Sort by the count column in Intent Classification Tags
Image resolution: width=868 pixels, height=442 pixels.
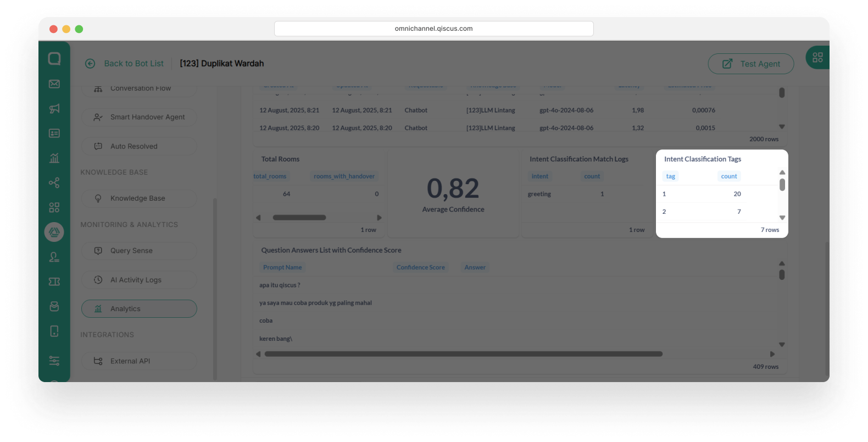pos(728,176)
